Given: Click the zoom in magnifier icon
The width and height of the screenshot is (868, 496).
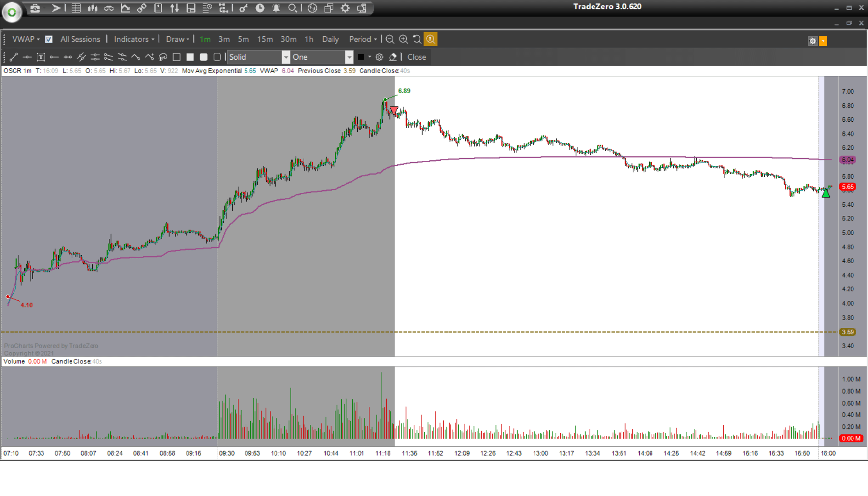Looking at the screenshot, I should coord(403,39).
